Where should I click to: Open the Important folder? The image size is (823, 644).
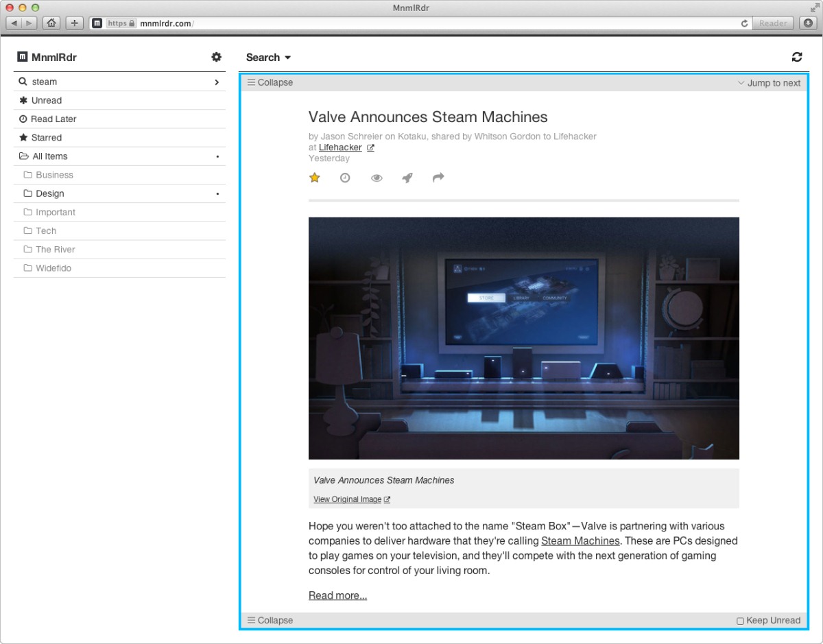pos(119,212)
